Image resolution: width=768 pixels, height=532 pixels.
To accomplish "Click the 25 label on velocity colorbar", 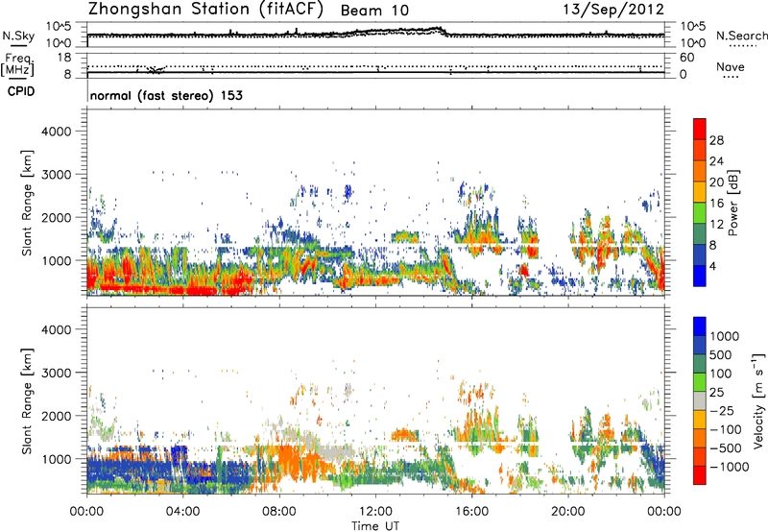I will click(x=716, y=393).
